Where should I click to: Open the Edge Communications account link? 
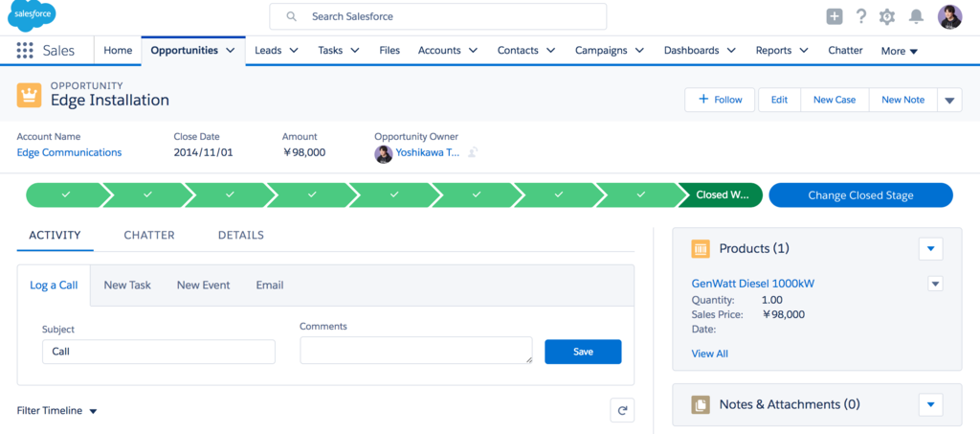pos(69,152)
